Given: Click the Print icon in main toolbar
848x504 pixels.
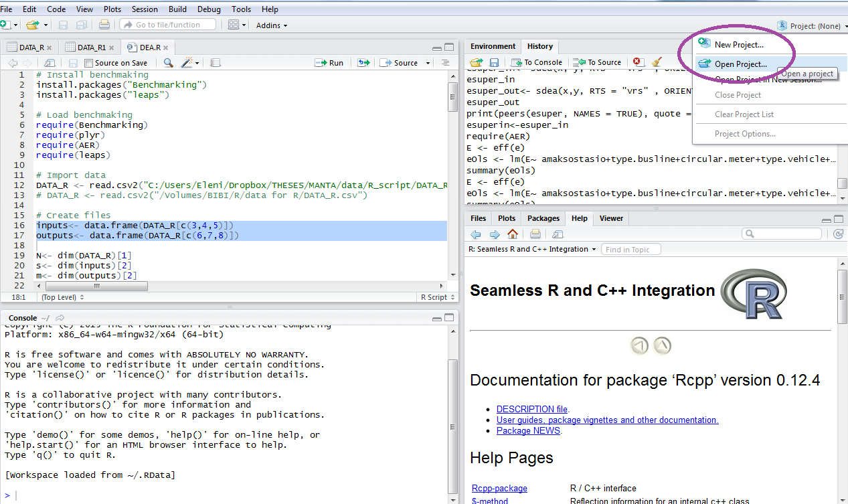Looking at the screenshot, I should (104, 25).
